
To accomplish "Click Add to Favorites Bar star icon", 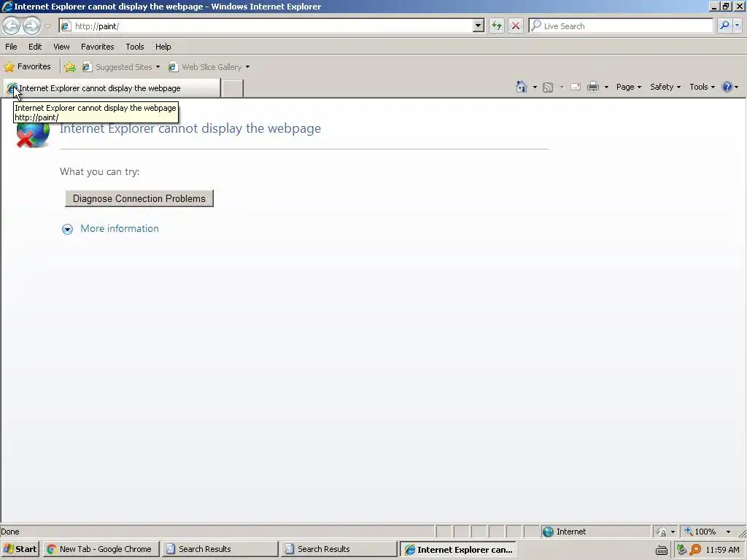I will click(70, 67).
